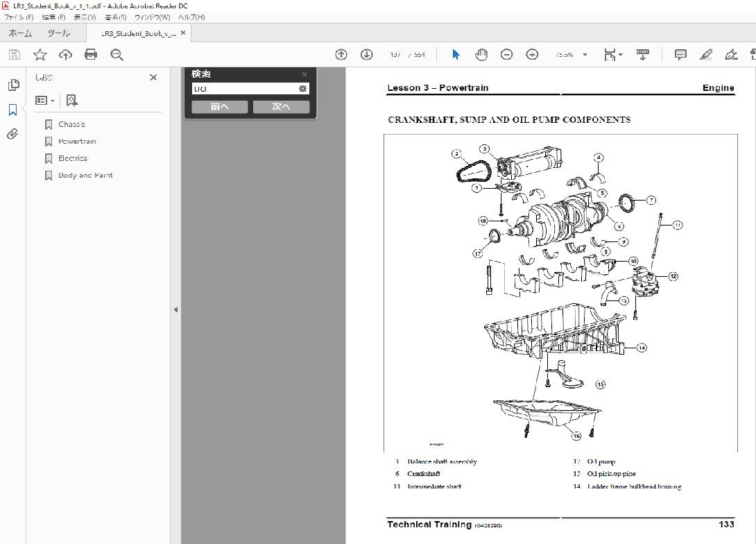Open the attachments paperclip panel
Image resolution: width=756 pixels, height=544 pixels.
[x=12, y=134]
